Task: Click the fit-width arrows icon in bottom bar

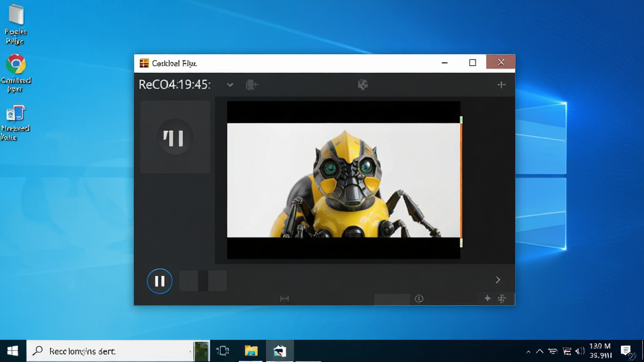Action: click(x=284, y=299)
